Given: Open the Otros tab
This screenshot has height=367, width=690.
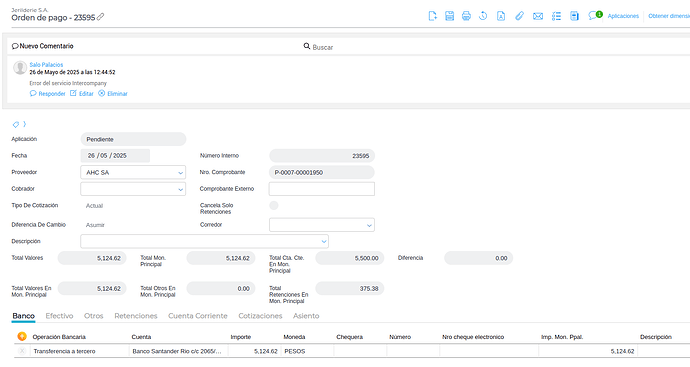Looking at the screenshot, I should click(x=94, y=316).
